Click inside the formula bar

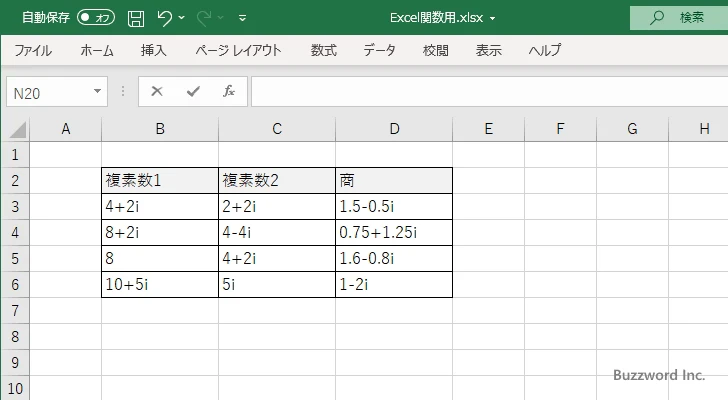coord(489,92)
